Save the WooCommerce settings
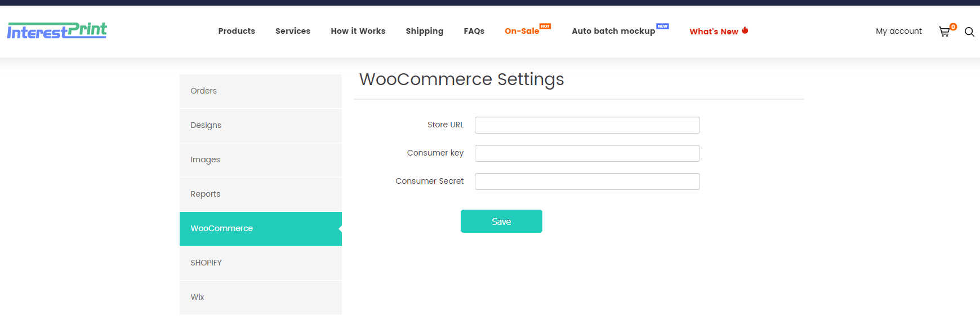980x319 pixels. 501,221
